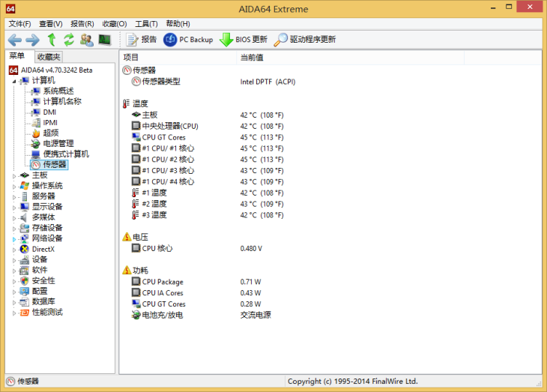The height and width of the screenshot is (392, 547).
Task: Switch to the 收藏夹 tab
Action: click(49, 56)
